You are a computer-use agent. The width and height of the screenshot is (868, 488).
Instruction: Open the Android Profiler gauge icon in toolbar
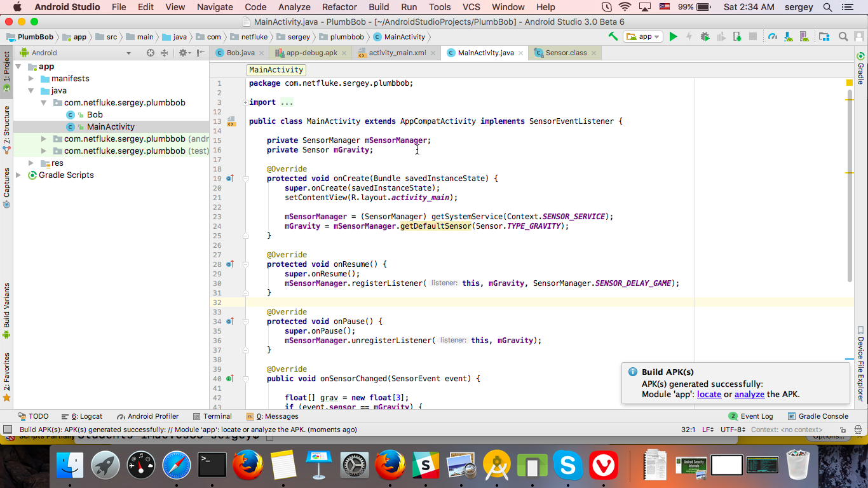[772, 37]
